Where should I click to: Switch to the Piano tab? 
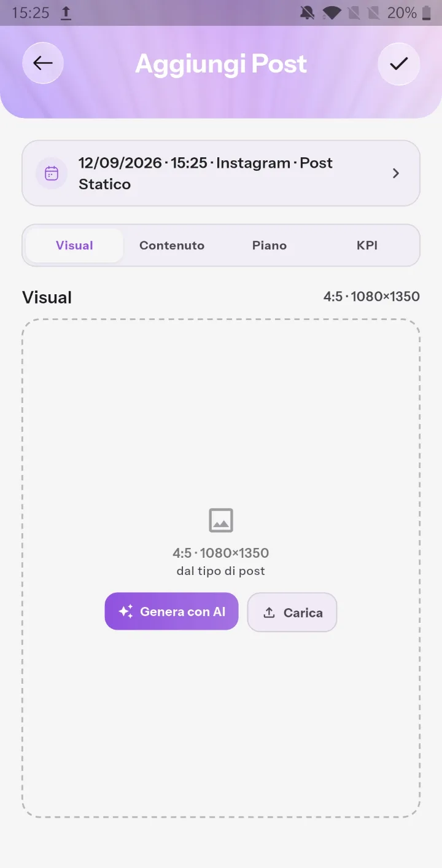(x=269, y=245)
